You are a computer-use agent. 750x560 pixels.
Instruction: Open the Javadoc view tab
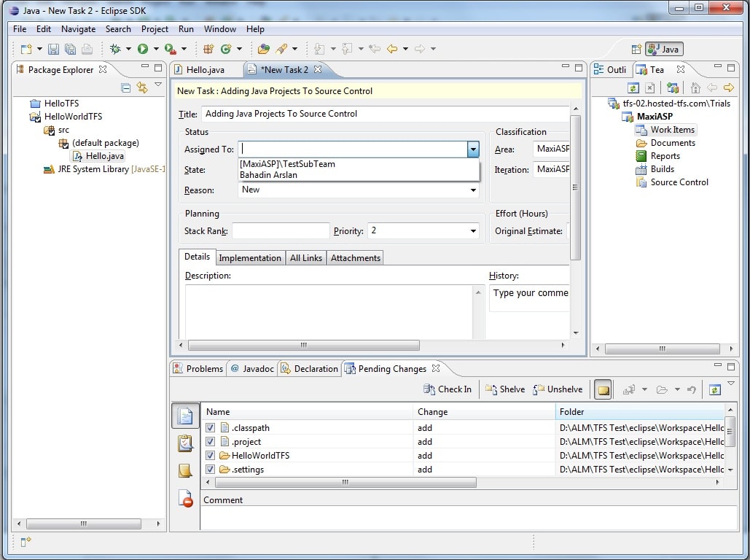[252, 369]
